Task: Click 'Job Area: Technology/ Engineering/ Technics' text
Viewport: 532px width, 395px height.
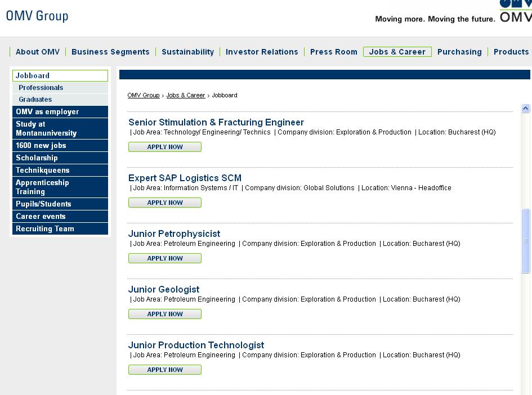Action: (x=202, y=132)
